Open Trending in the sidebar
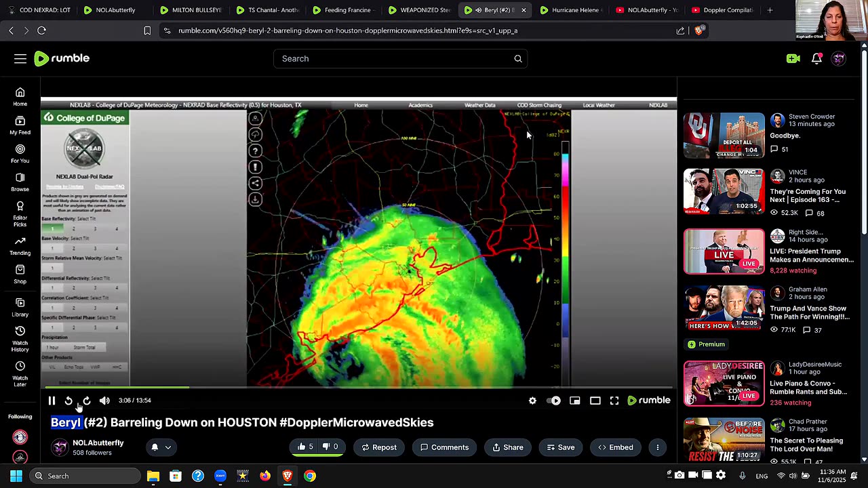 coord(20,246)
